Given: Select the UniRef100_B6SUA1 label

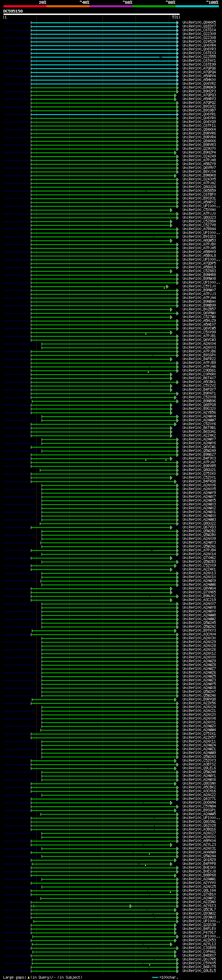Looking at the screenshot, I should pyautogui.click(x=199, y=431).
